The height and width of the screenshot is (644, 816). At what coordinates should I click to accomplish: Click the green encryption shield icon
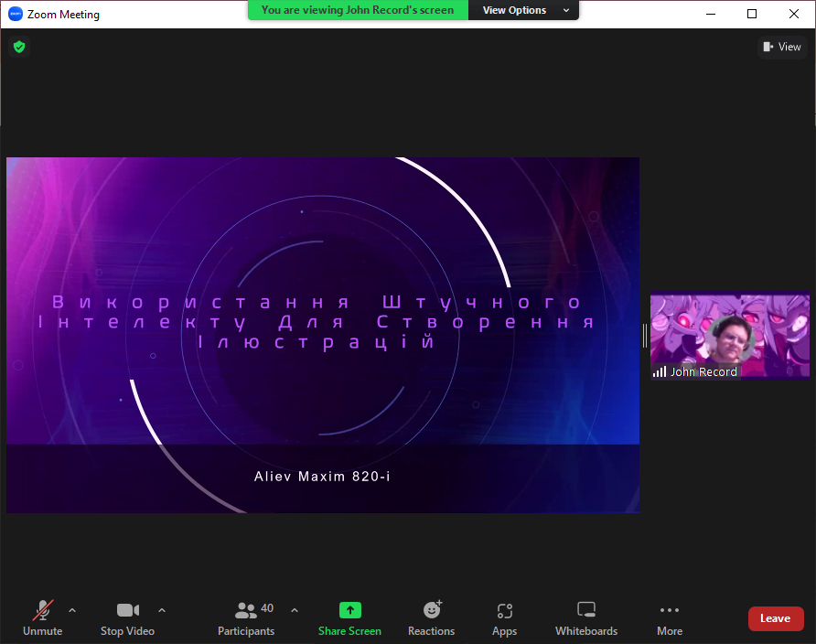coord(19,47)
